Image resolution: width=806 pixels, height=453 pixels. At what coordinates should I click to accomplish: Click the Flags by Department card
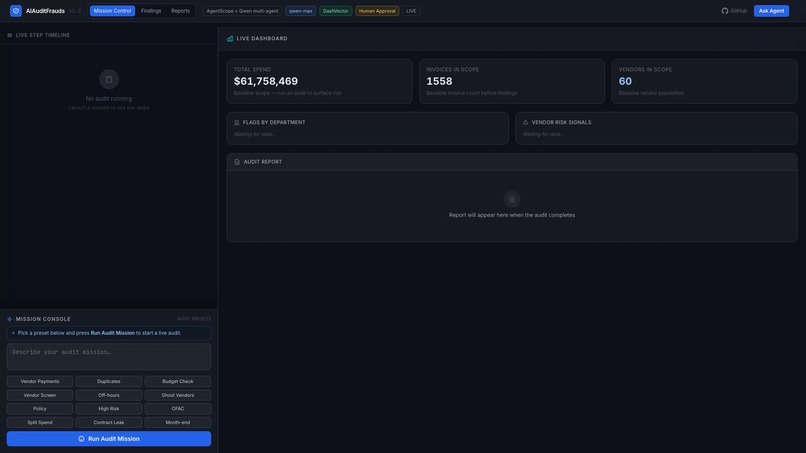pos(368,128)
